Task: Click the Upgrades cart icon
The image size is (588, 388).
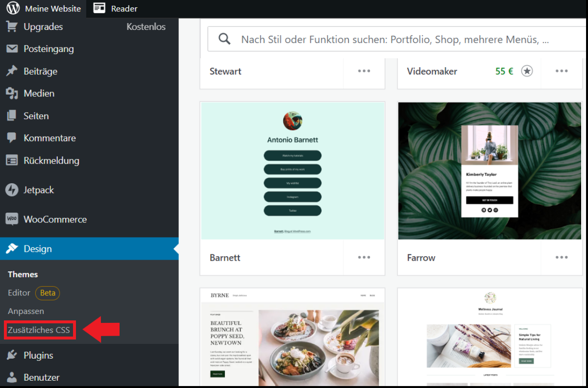Action: [x=12, y=26]
